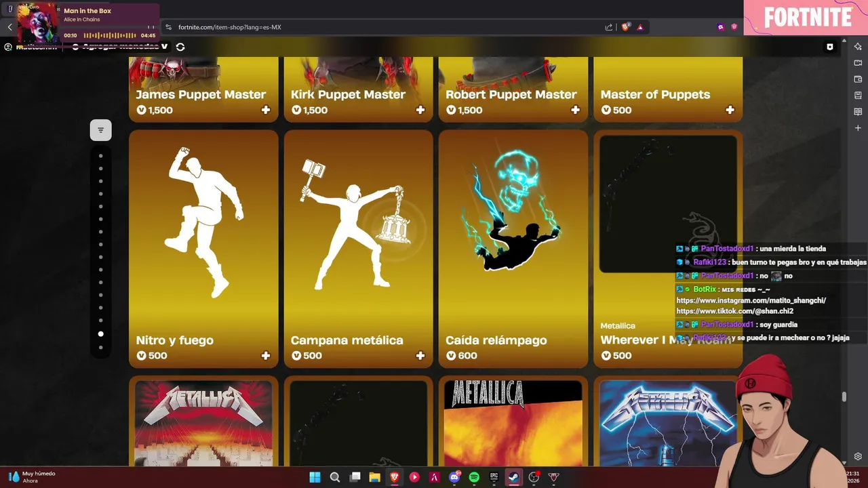Viewport: 868px width, 488px height.
Task: View site information icon left of URL
Action: (168, 27)
